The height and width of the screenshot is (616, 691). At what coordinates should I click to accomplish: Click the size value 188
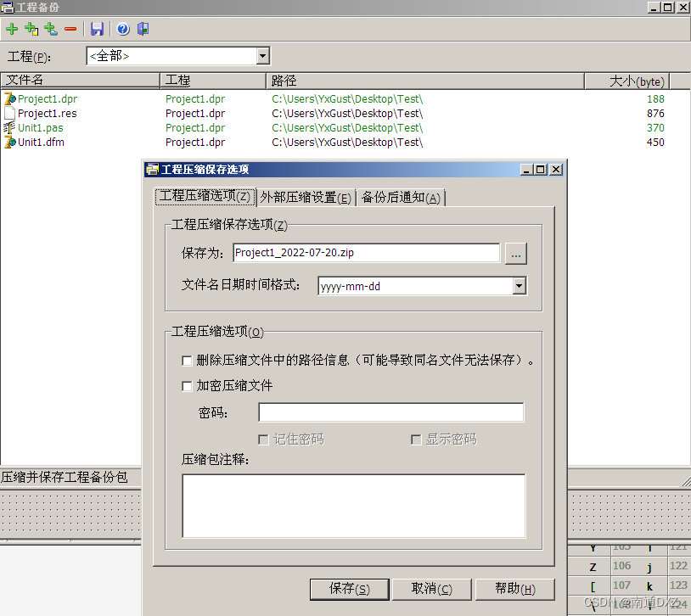[x=655, y=99]
